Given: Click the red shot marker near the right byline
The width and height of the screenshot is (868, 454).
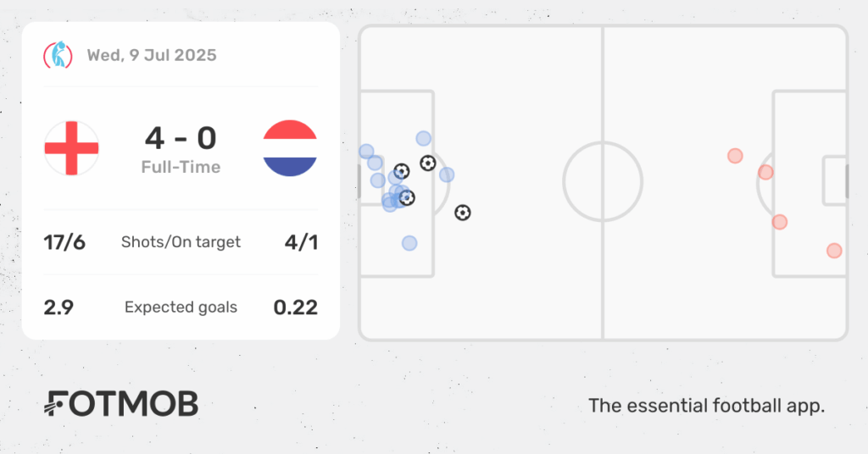Looking at the screenshot, I should point(834,251).
